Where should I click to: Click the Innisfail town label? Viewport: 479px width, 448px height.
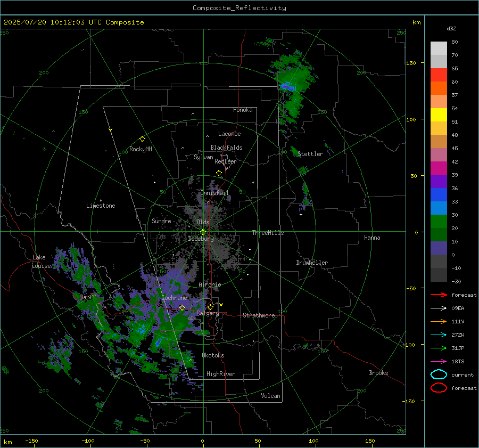point(214,193)
